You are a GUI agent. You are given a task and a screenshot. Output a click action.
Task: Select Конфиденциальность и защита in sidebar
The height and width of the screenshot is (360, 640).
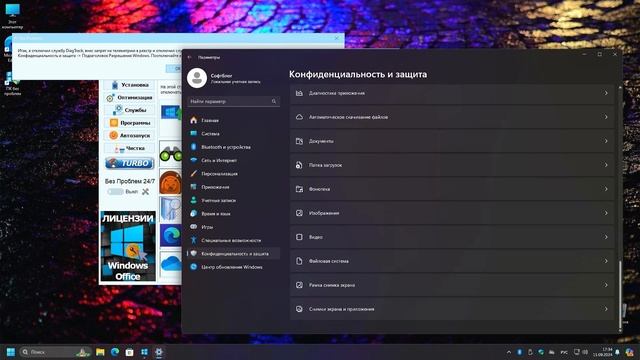[x=233, y=253]
